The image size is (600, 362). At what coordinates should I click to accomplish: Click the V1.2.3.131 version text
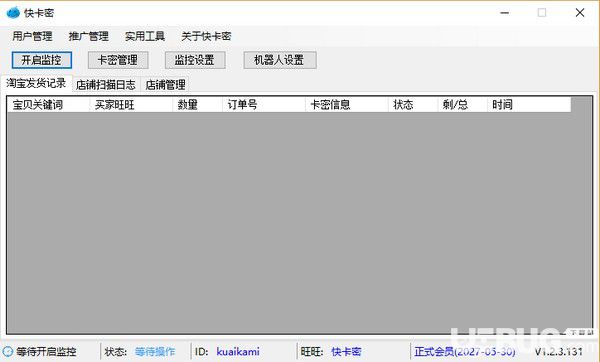point(558,351)
